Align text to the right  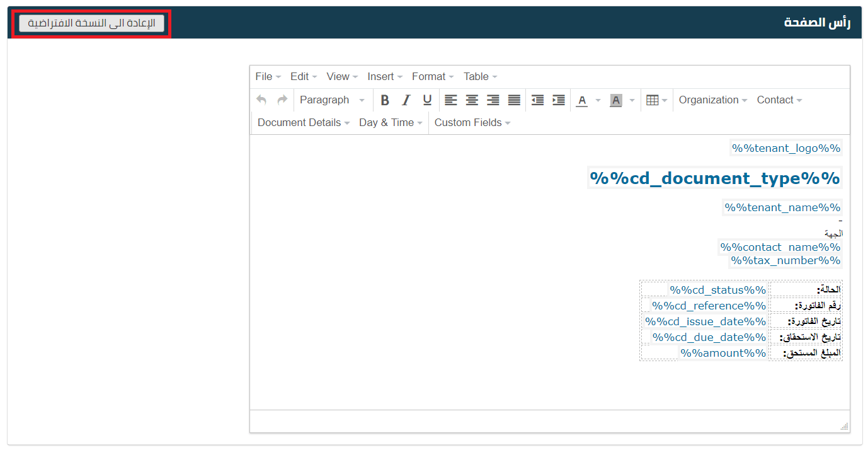pyautogui.click(x=493, y=100)
